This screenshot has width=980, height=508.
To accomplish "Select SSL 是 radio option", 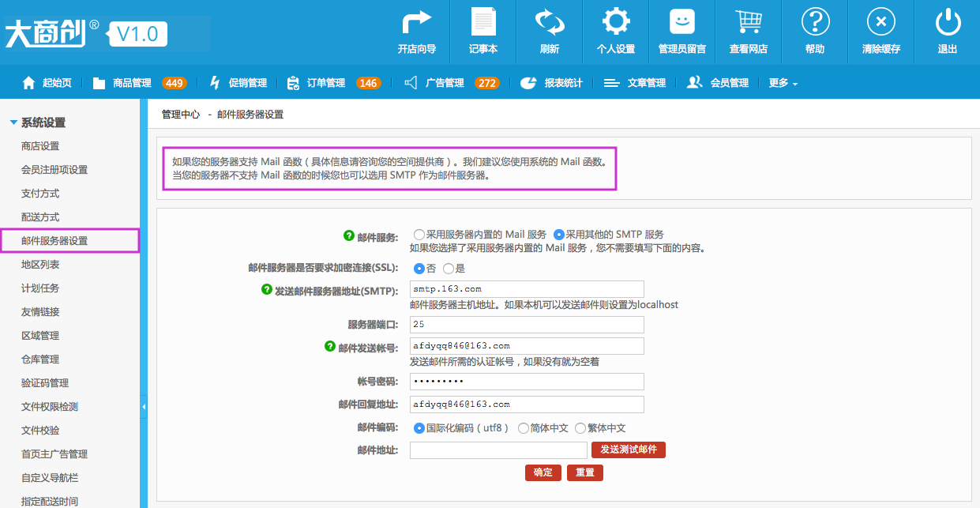I will [449, 269].
